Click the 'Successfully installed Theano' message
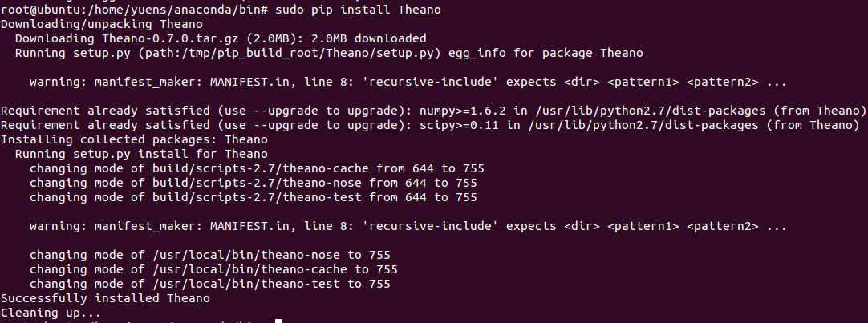 105,298
